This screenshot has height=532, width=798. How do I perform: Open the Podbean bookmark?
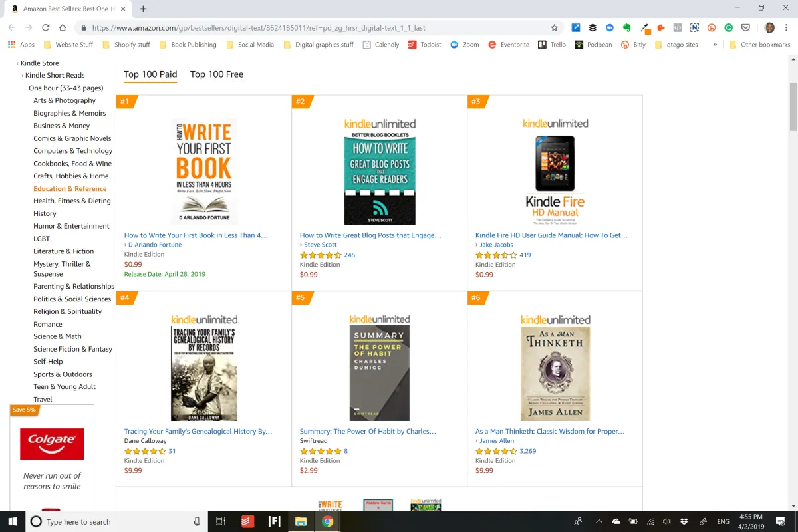pos(594,45)
